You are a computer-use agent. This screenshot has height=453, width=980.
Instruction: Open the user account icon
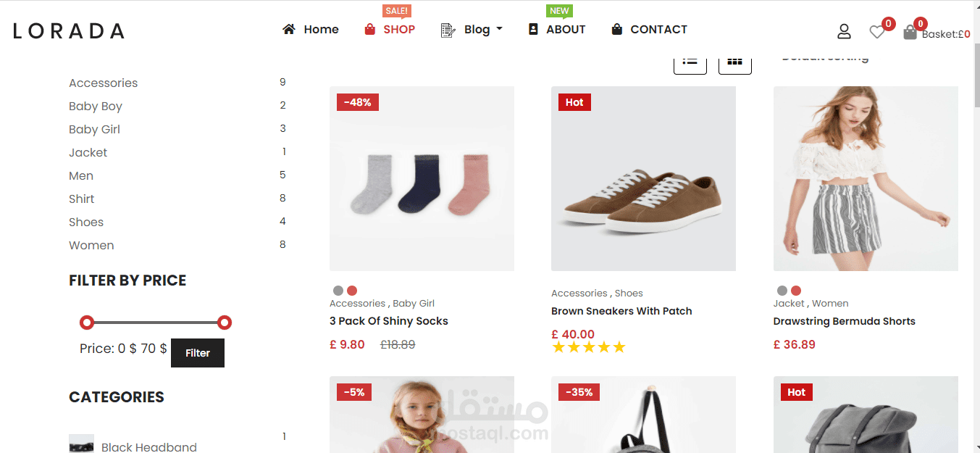844,32
